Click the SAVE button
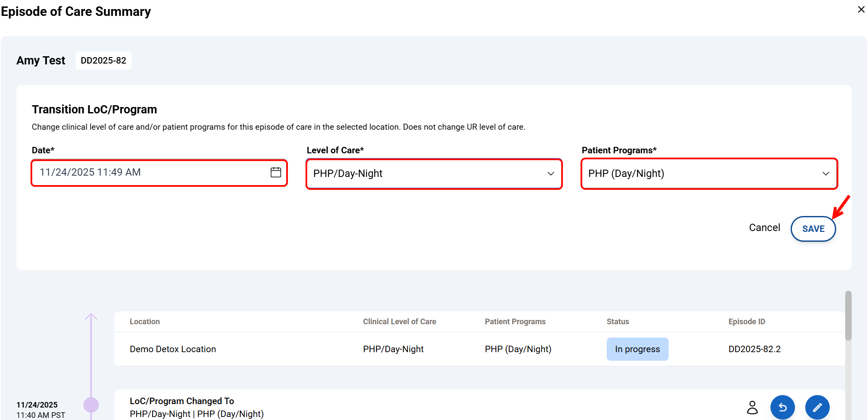This screenshot has width=868, height=420. tap(813, 229)
